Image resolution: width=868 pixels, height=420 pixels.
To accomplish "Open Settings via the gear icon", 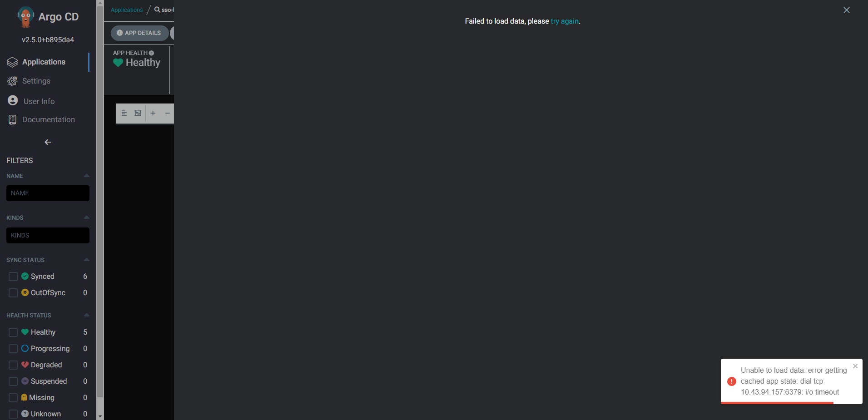I will [x=11, y=81].
